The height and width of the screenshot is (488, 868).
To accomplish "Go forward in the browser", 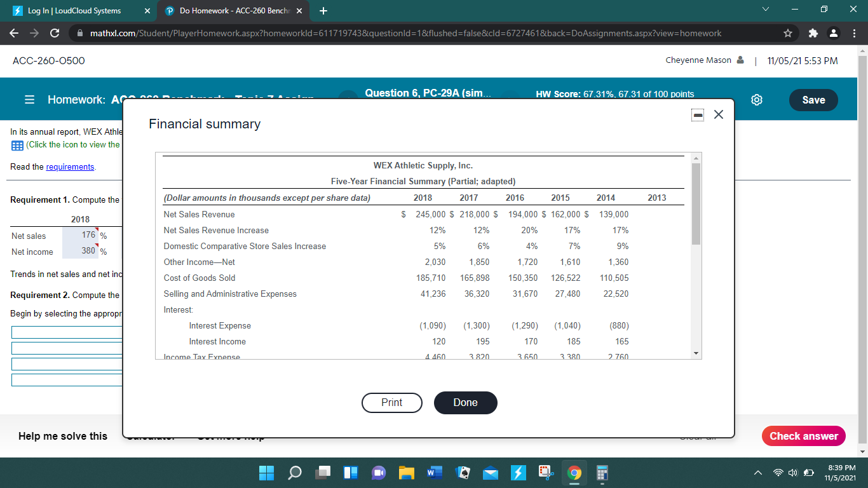I will tap(36, 33).
